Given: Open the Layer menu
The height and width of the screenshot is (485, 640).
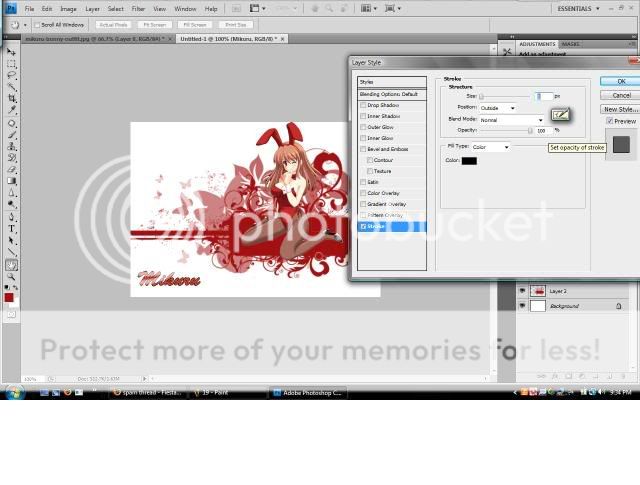Looking at the screenshot, I should tap(92, 9).
